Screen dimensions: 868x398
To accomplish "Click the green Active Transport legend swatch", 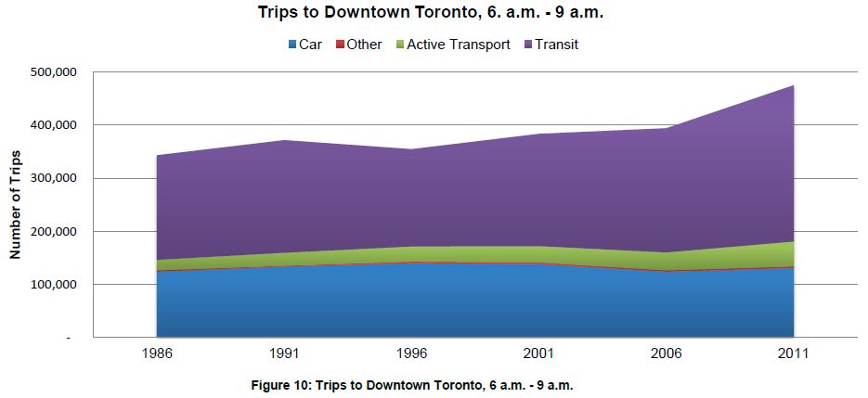I will [400, 45].
